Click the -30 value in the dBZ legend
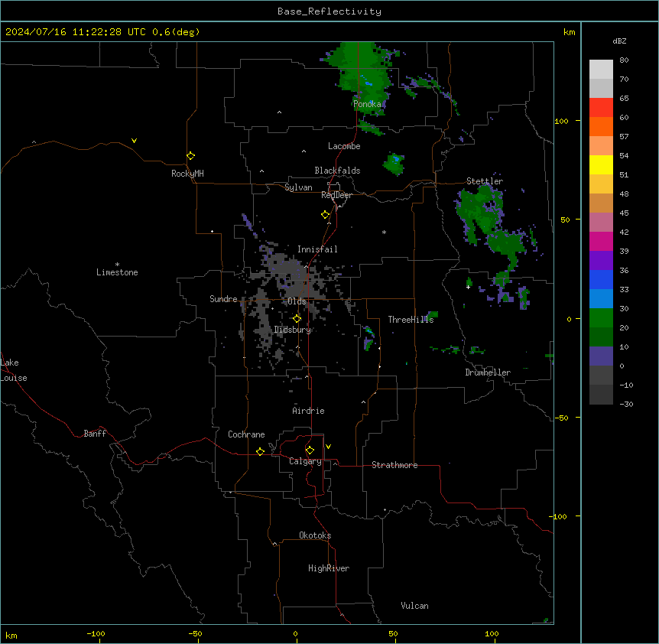This screenshot has height=644, width=659. coord(626,404)
